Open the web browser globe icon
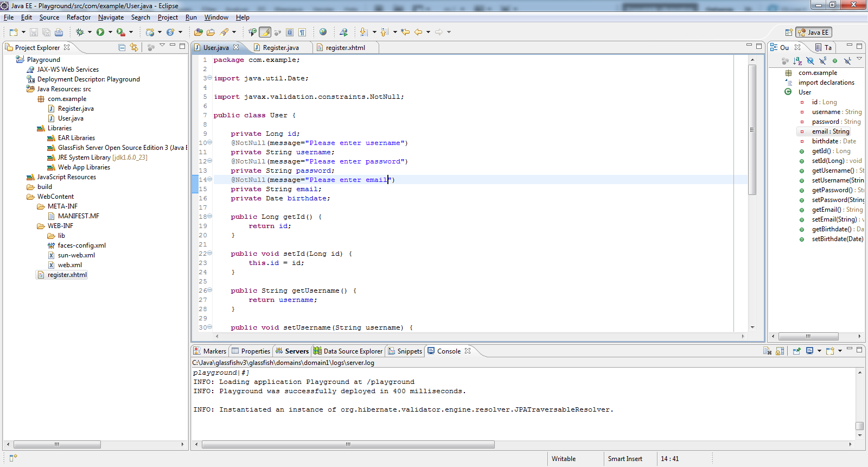Image resolution: width=868 pixels, height=467 pixels. [323, 32]
